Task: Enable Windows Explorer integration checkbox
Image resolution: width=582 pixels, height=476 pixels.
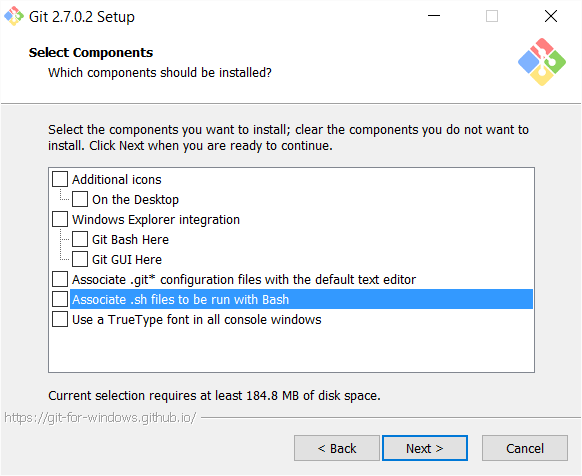Action: [x=60, y=219]
